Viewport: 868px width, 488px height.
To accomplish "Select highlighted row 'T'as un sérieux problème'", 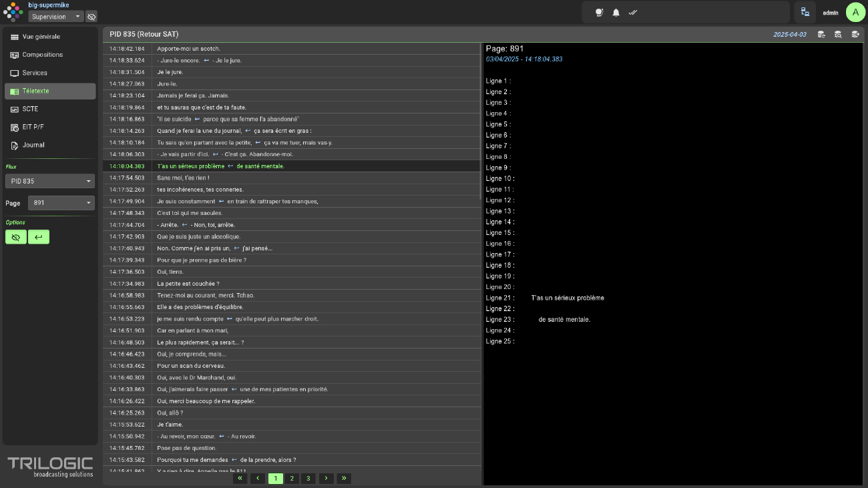I will pos(292,166).
